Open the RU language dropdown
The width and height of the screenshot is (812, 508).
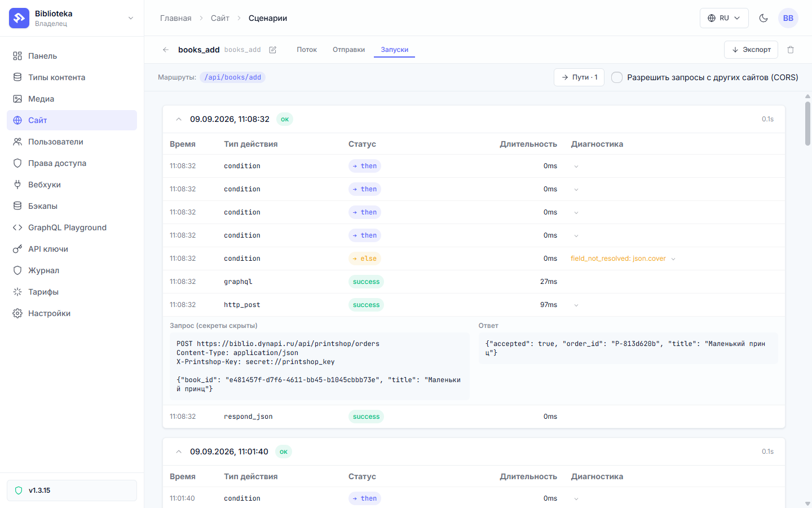pos(724,18)
